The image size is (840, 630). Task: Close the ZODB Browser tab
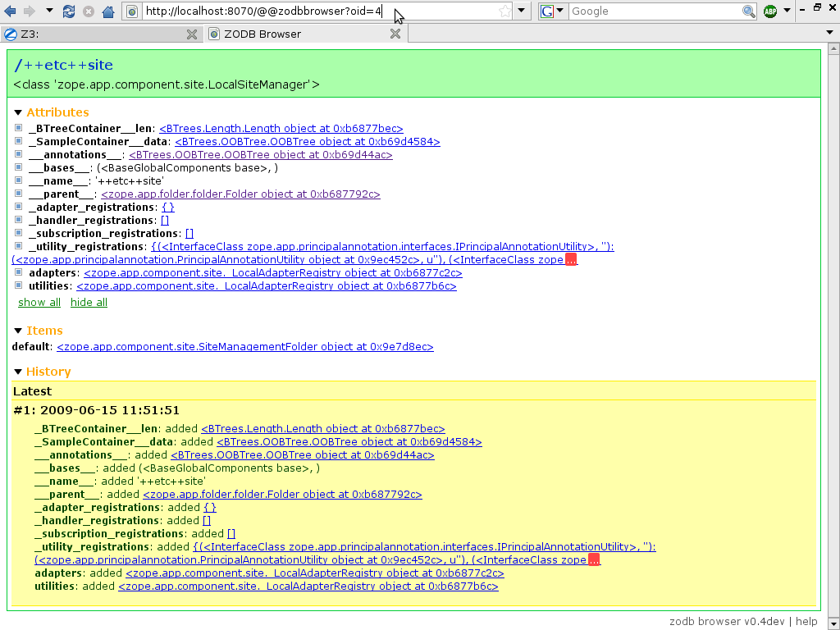point(395,34)
